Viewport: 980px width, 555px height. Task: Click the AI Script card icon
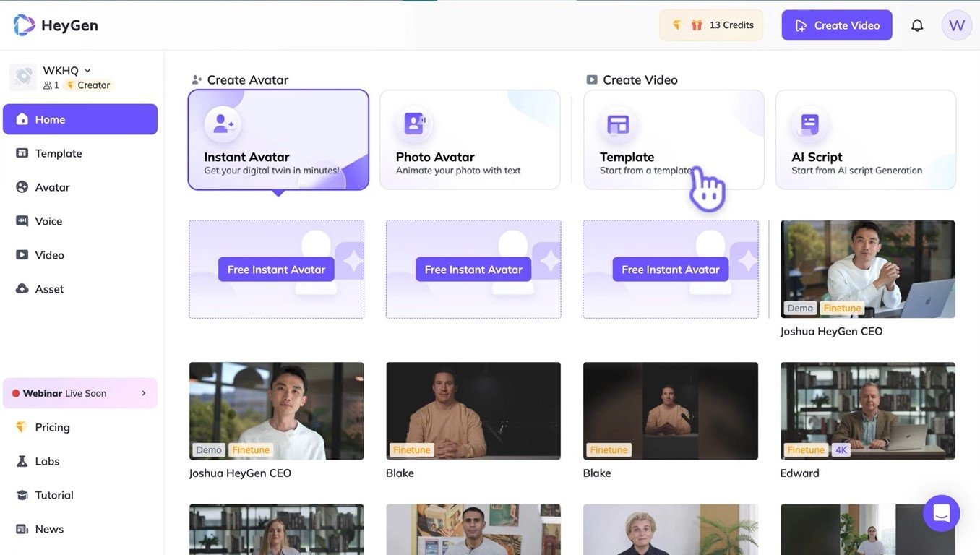tap(809, 124)
